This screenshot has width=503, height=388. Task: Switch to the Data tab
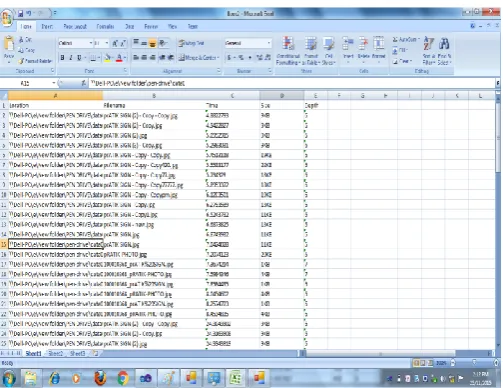pyautogui.click(x=129, y=26)
